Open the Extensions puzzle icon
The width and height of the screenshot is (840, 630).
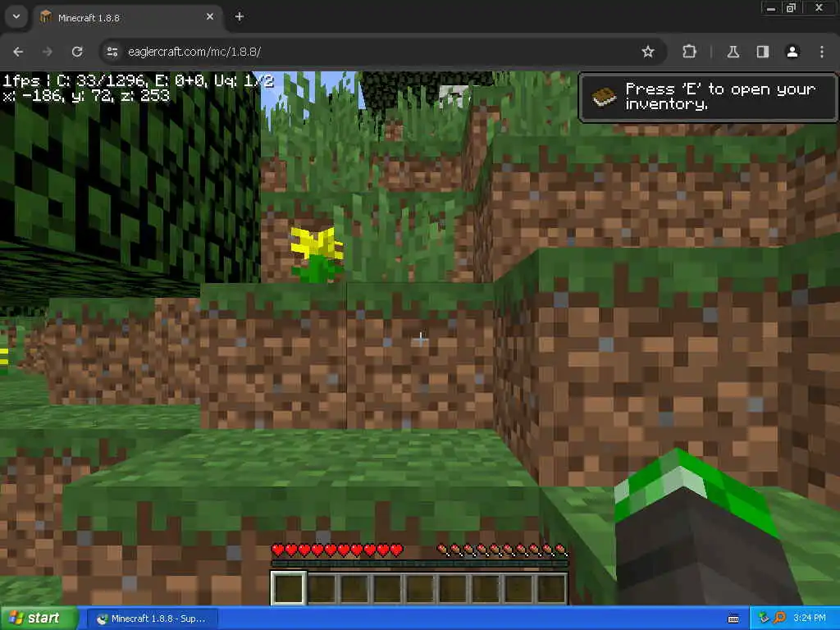pyautogui.click(x=689, y=52)
